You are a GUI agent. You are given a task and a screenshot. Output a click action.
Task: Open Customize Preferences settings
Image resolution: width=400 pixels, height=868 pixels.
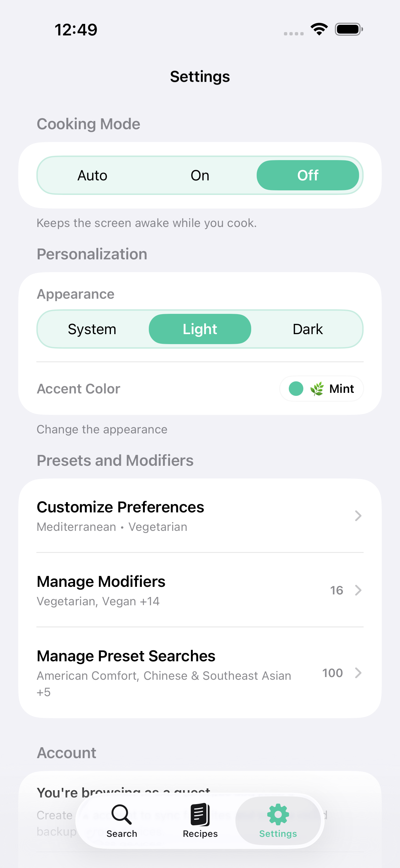120,507
